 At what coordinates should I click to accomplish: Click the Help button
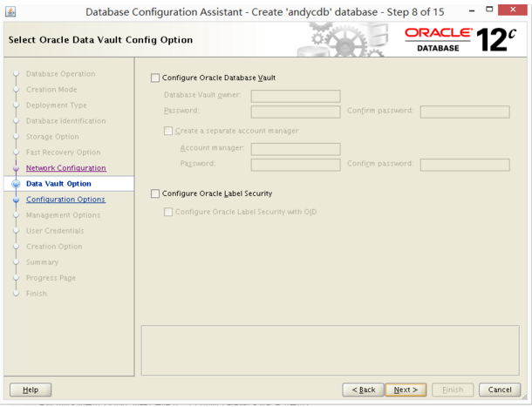pyautogui.click(x=31, y=390)
